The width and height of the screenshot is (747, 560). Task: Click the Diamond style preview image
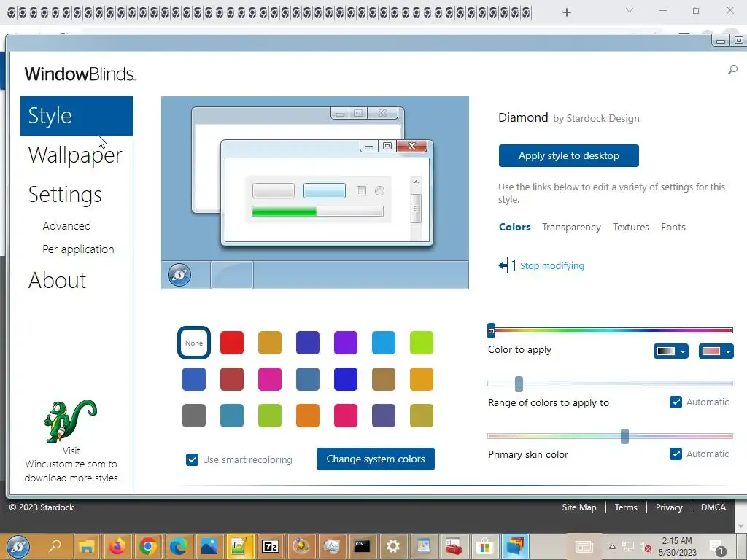click(315, 192)
